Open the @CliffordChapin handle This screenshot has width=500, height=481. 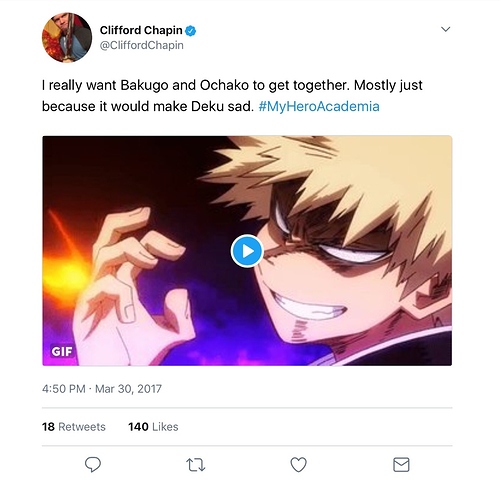[x=142, y=45]
